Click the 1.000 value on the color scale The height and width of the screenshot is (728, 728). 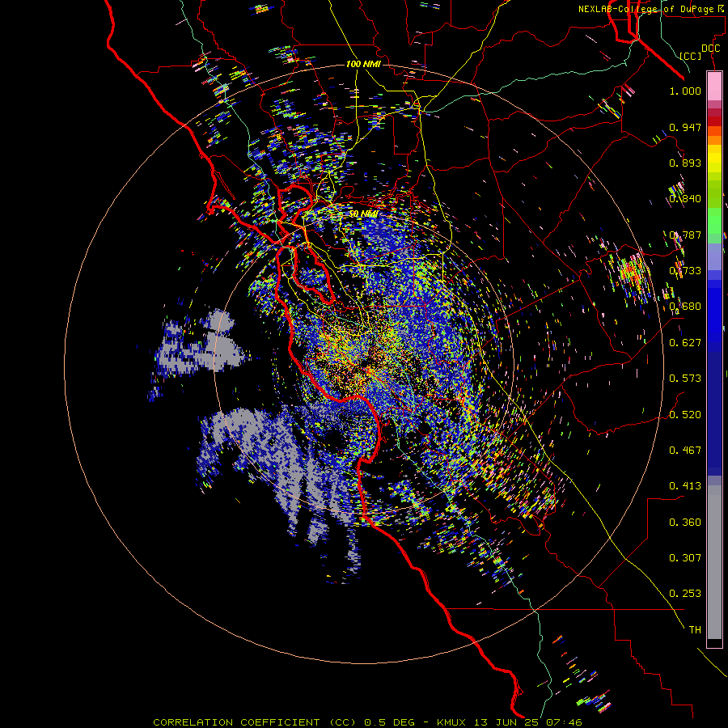click(685, 91)
